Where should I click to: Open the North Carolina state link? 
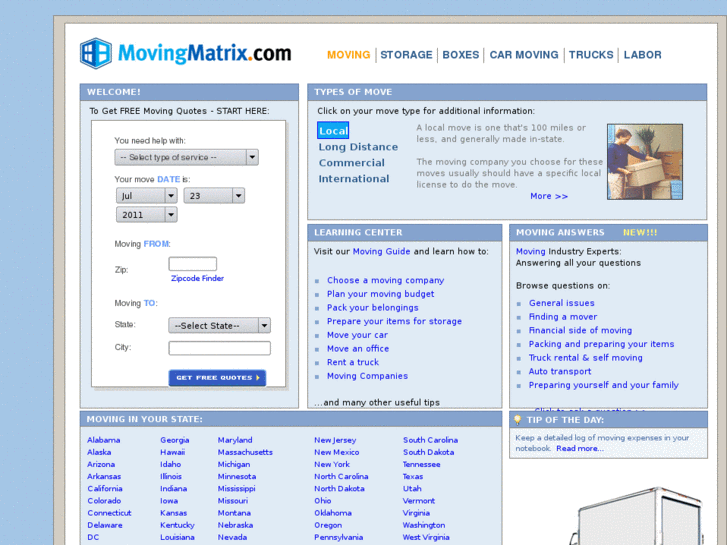click(x=341, y=477)
